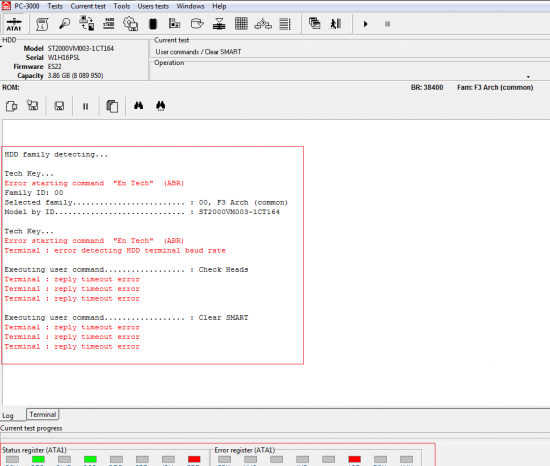Click the red Error register indicator
Screen dimensions: 550x466
click(354, 459)
